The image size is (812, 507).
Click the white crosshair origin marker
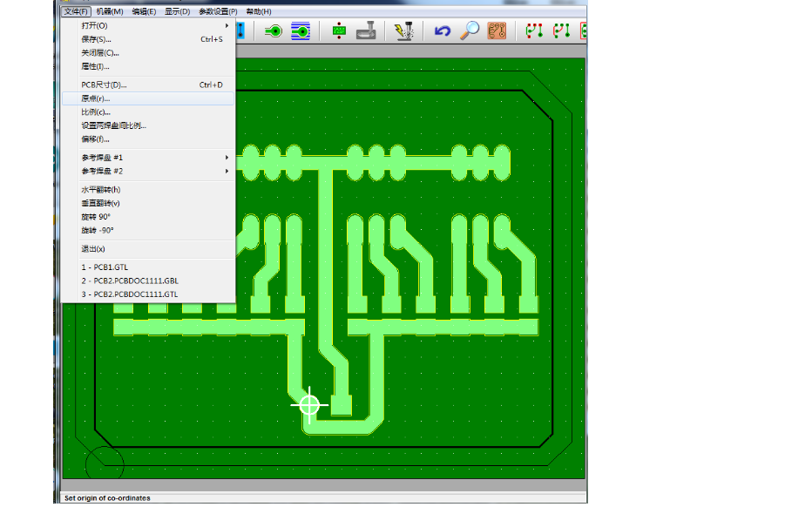coord(309,405)
